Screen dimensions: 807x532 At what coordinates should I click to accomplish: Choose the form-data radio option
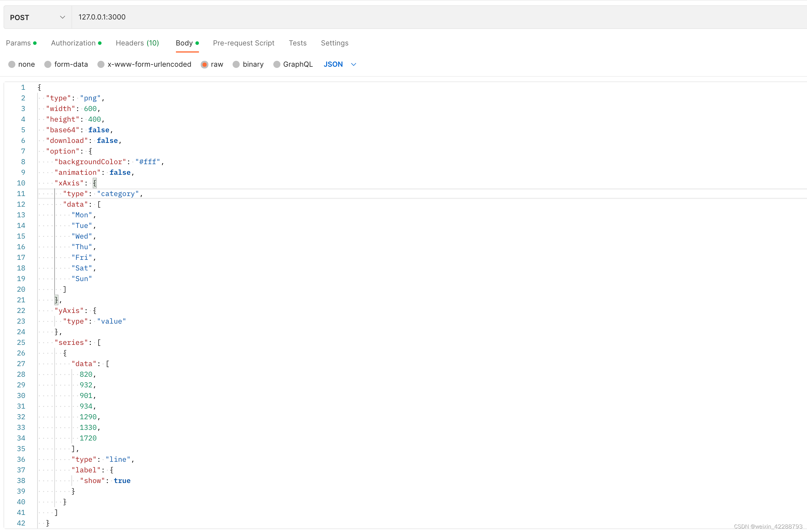click(48, 64)
